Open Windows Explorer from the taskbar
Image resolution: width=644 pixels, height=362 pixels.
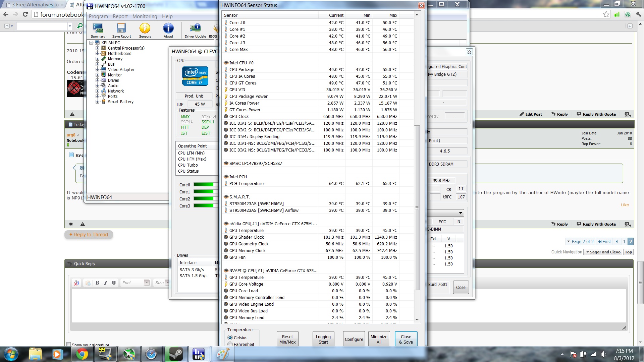pos(35,354)
